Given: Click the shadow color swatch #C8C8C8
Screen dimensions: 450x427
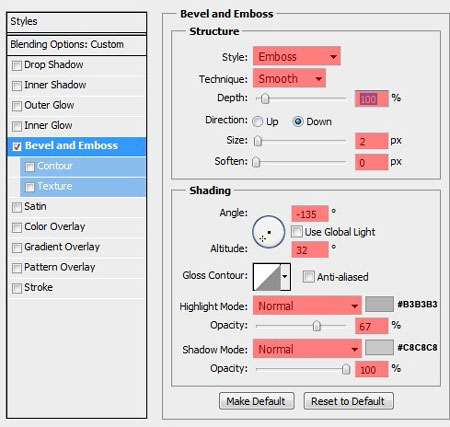Looking at the screenshot, I should coord(379,348).
